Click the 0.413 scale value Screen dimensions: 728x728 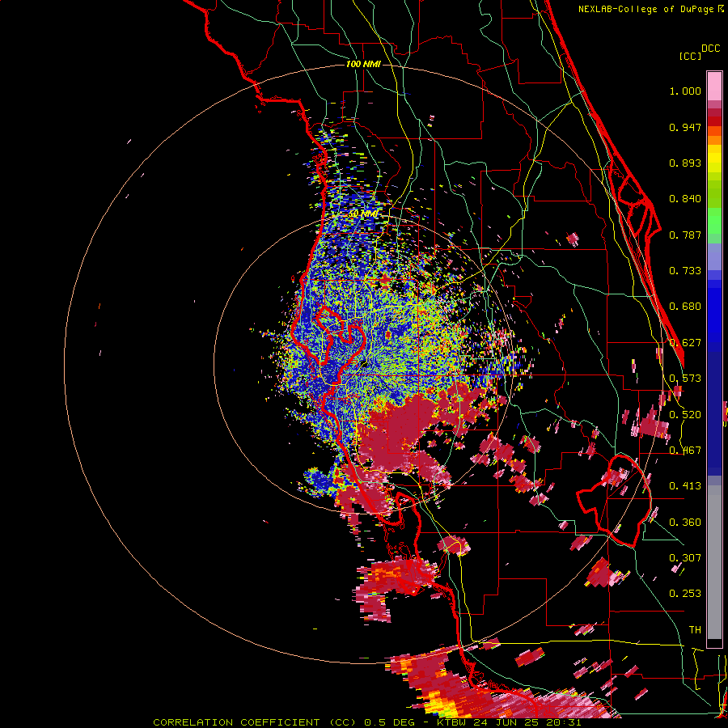pos(685,486)
